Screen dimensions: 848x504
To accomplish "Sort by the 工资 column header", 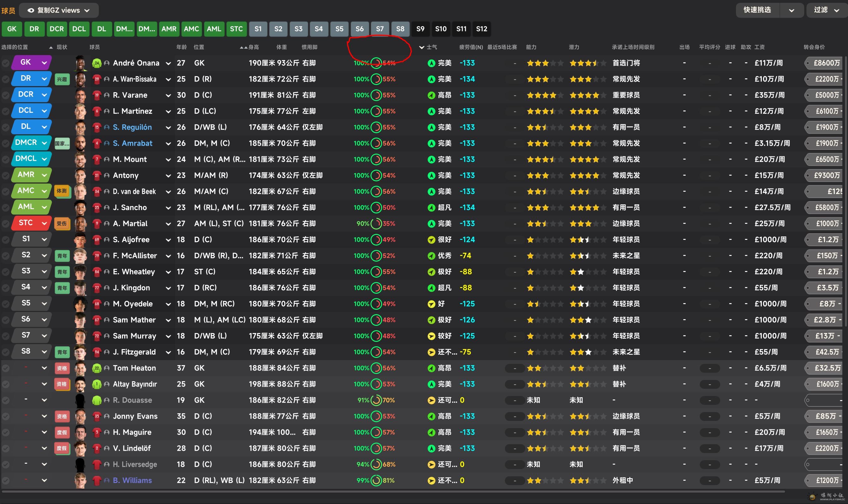I will pos(759,47).
